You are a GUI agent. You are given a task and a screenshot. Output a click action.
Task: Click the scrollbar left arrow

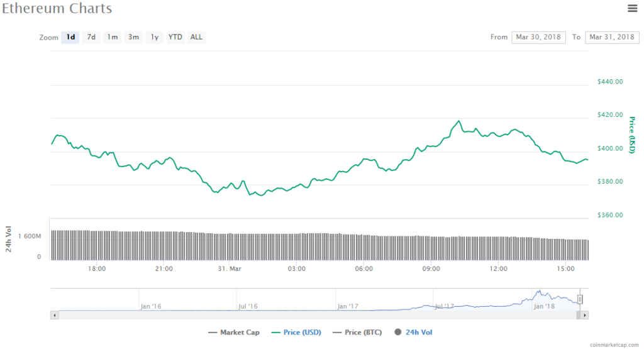pos(55,314)
